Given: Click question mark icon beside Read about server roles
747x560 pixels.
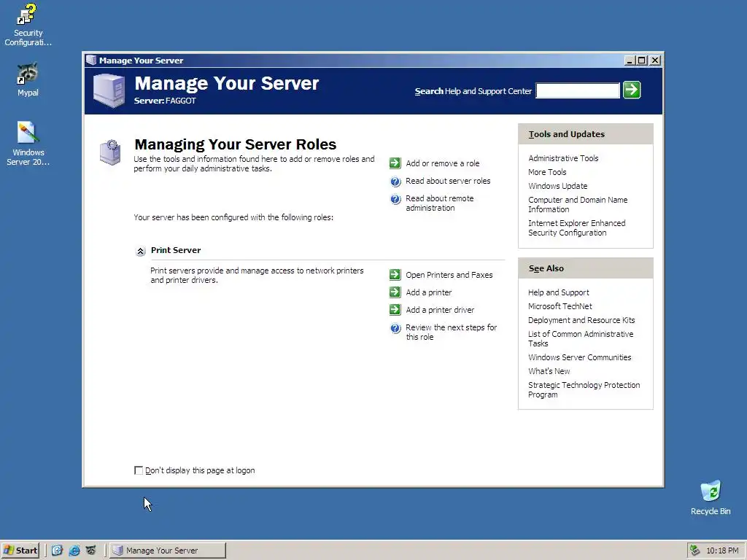Looking at the screenshot, I should point(395,182).
